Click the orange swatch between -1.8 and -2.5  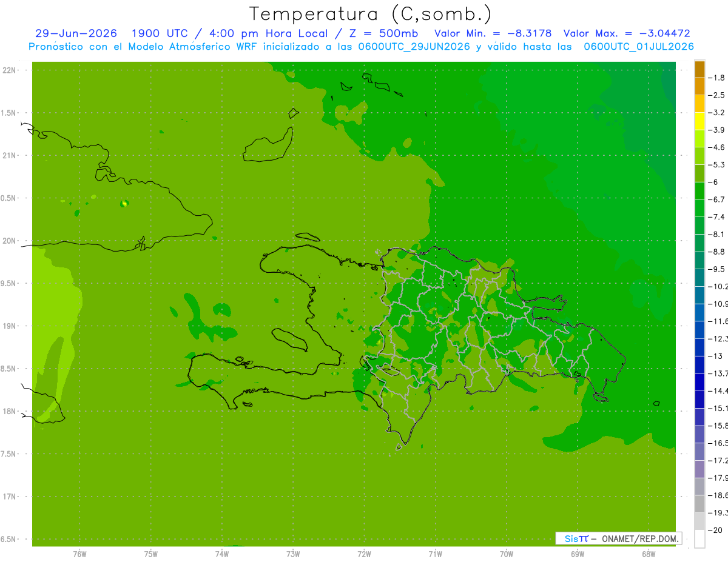[x=699, y=86]
